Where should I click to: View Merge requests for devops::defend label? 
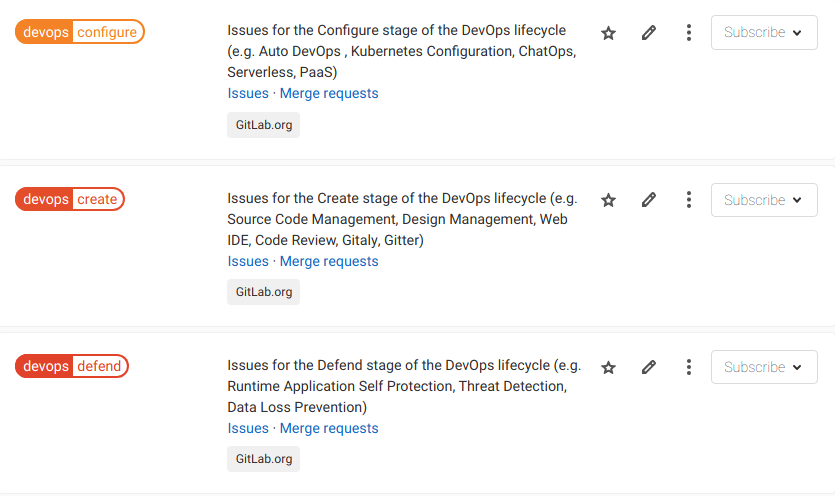point(329,428)
